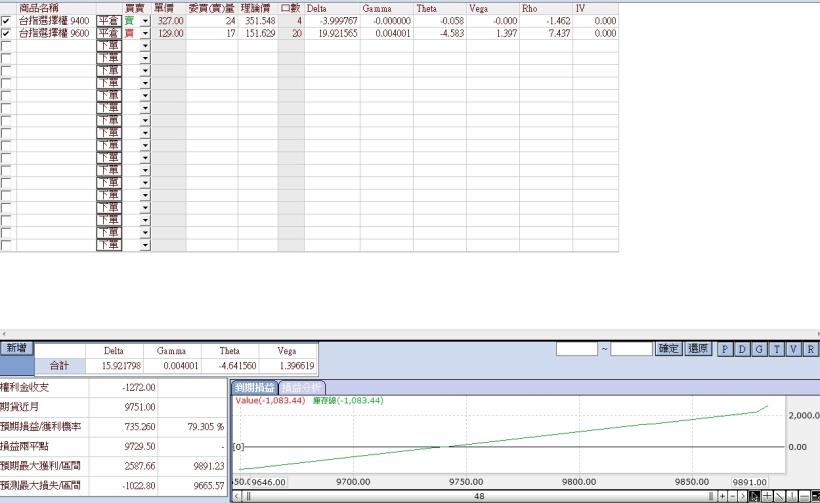Uncheck the 台指選擇權 9400 row checkbox
This screenshot has width=820, height=503.
point(7,20)
